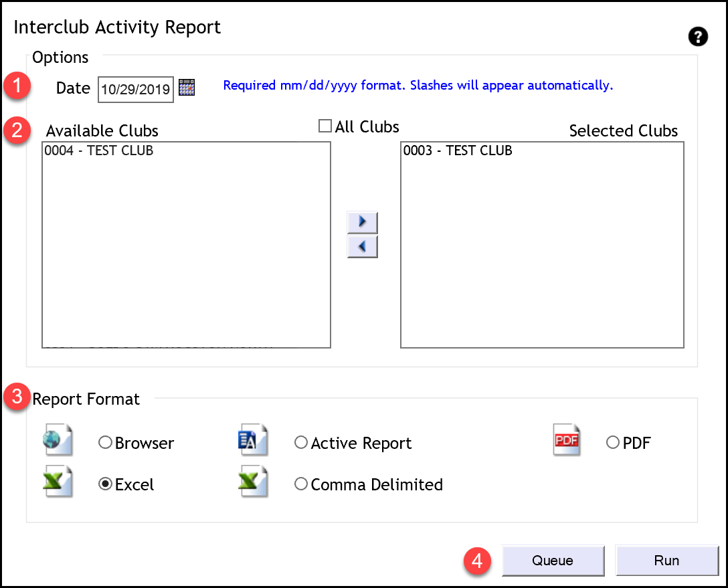Click the Active Report format icon

click(253, 439)
